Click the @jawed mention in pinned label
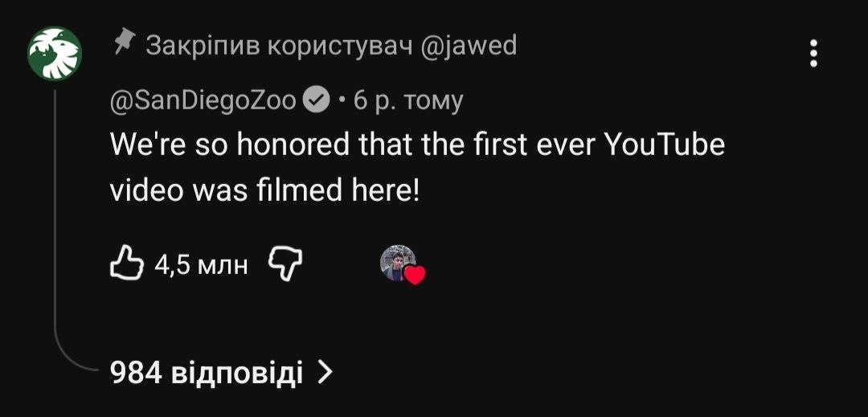This screenshot has width=868, height=417. 469,46
